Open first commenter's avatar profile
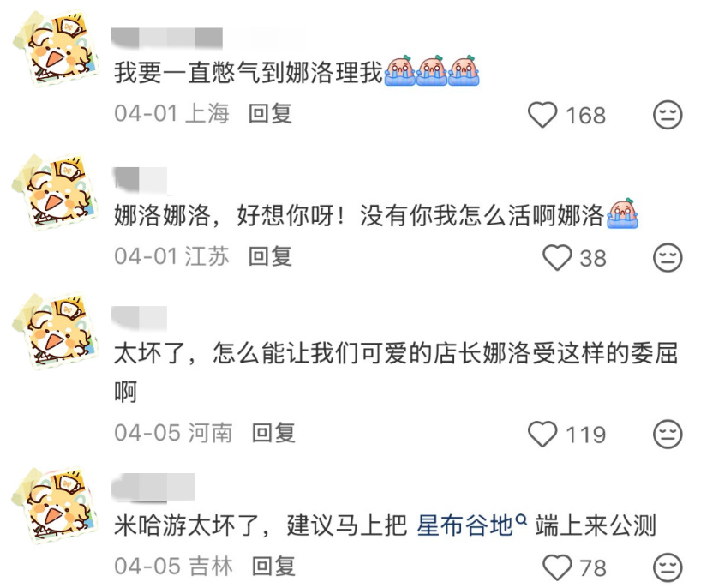Image resolution: width=713 pixels, height=588 pixels. click(x=55, y=49)
